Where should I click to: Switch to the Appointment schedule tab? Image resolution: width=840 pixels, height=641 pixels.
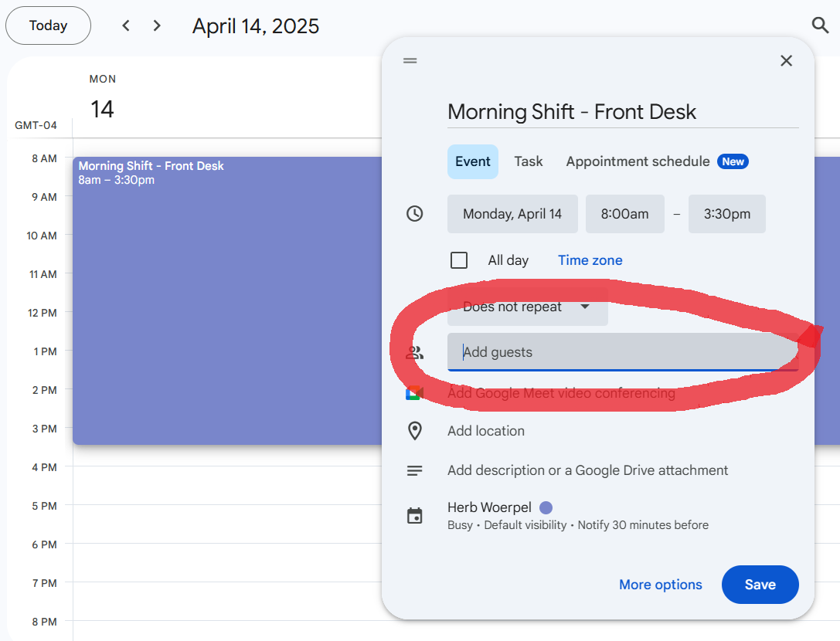(x=638, y=161)
